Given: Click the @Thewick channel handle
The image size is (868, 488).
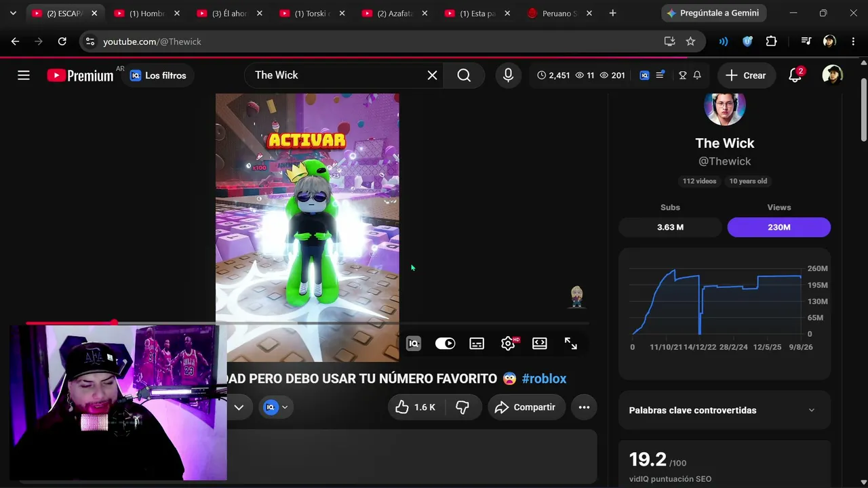Looking at the screenshot, I should 724,161.
